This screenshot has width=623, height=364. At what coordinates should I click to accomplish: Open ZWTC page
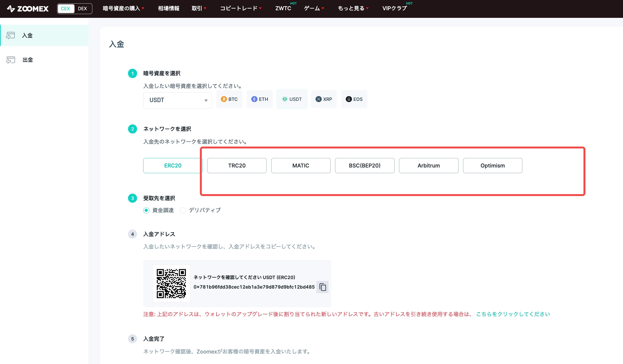pyautogui.click(x=283, y=8)
